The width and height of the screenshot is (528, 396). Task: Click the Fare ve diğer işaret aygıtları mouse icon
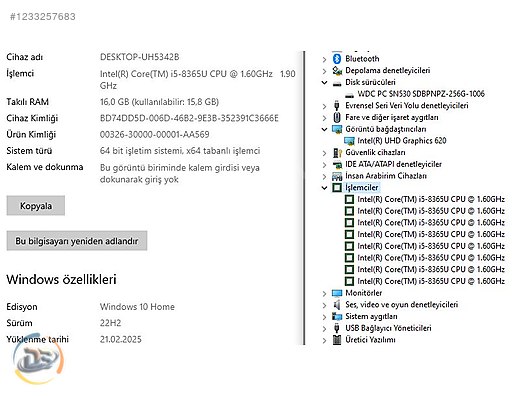point(337,117)
